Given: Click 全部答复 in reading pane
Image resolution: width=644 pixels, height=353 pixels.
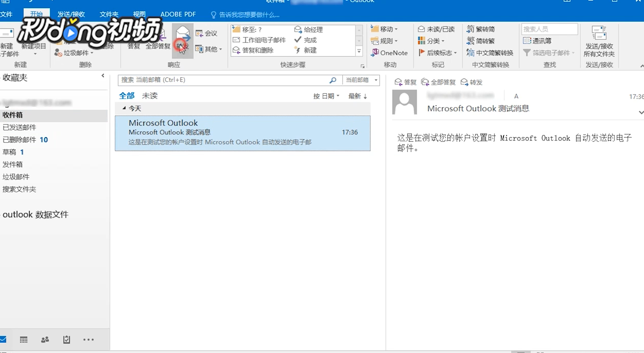Looking at the screenshot, I should pyautogui.click(x=439, y=82).
